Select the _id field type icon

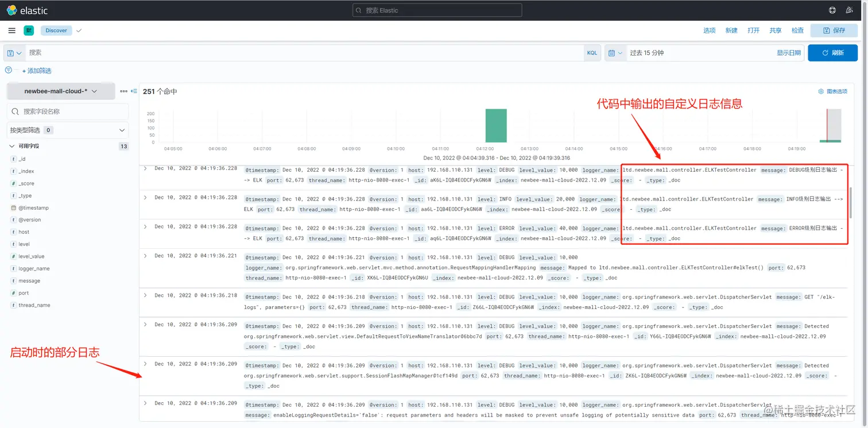[x=13, y=159]
